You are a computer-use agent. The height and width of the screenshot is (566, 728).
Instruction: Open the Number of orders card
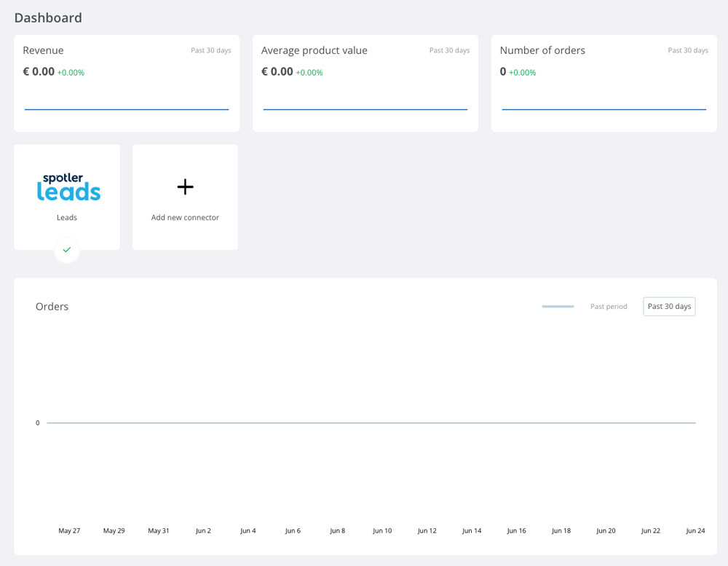point(604,83)
